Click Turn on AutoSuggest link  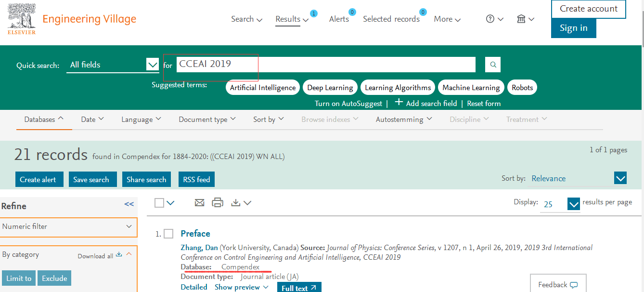(348, 104)
